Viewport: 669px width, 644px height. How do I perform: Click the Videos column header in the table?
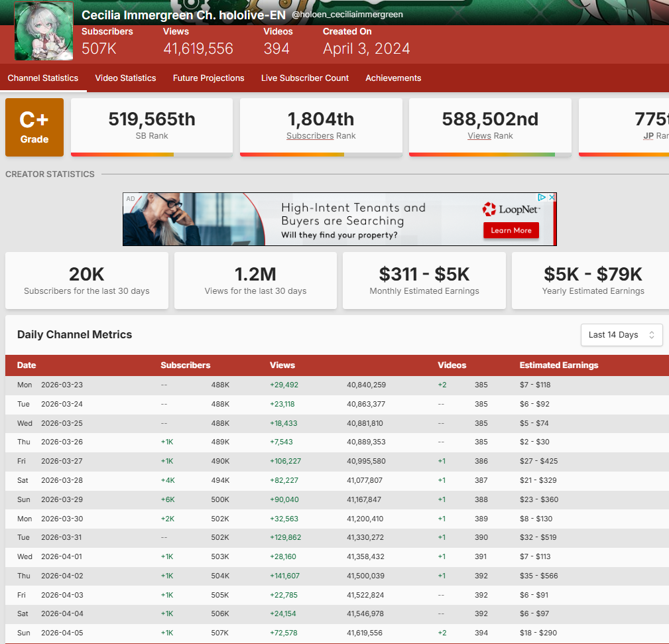pos(452,365)
